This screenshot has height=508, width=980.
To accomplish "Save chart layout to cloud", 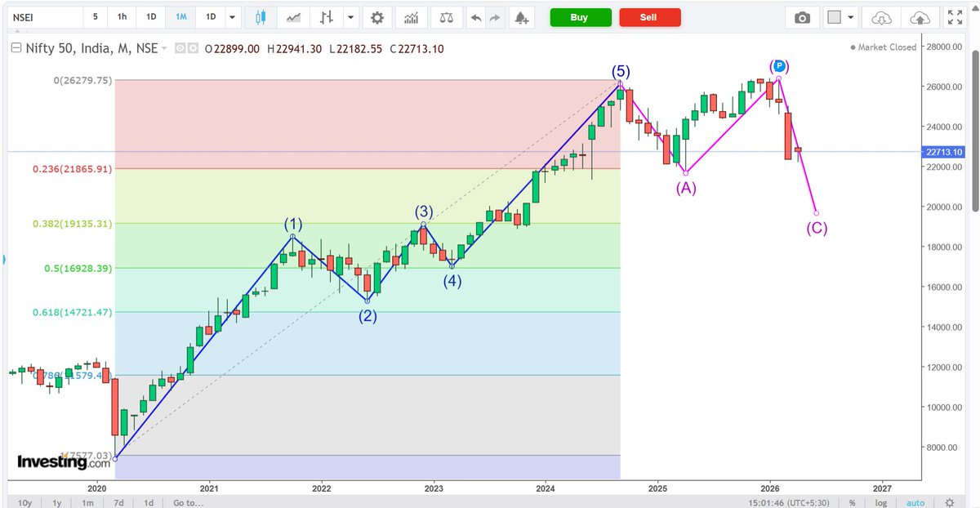I will click(x=919, y=17).
